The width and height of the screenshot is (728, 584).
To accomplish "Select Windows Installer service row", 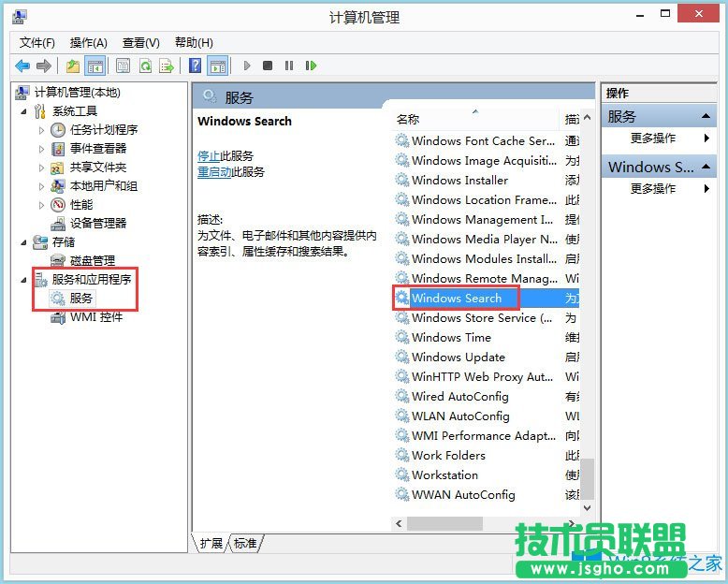I will point(486,180).
